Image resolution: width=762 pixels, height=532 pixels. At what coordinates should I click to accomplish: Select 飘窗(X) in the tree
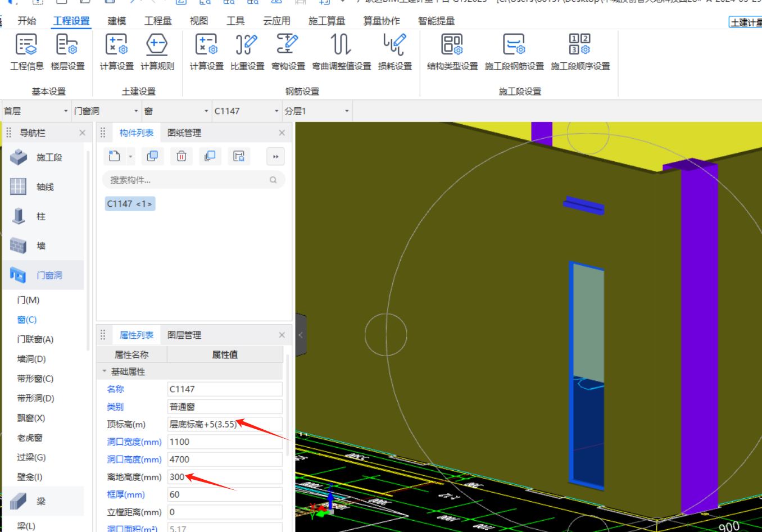pyautogui.click(x=31, y=418)
